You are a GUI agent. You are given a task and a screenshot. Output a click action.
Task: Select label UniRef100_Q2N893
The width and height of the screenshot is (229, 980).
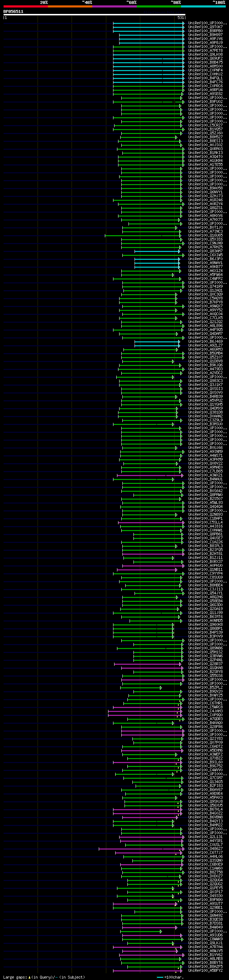tap(205, 515)
